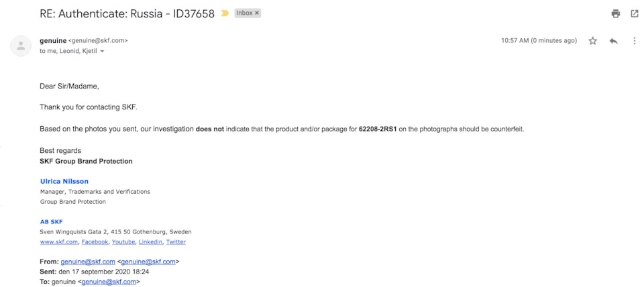Open the Linkedin link in signature
644x287 pixels.
point(150,242)
